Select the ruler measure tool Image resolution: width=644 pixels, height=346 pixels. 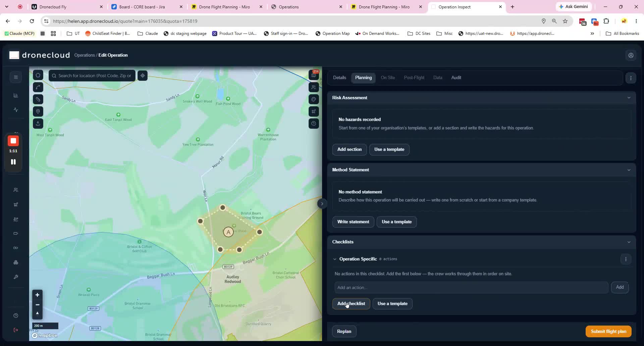(38, 100)
